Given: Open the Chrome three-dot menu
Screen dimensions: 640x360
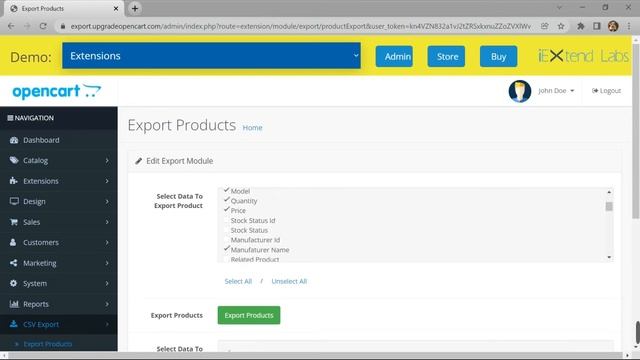Looking at the screenshot, I should (629, 26).
